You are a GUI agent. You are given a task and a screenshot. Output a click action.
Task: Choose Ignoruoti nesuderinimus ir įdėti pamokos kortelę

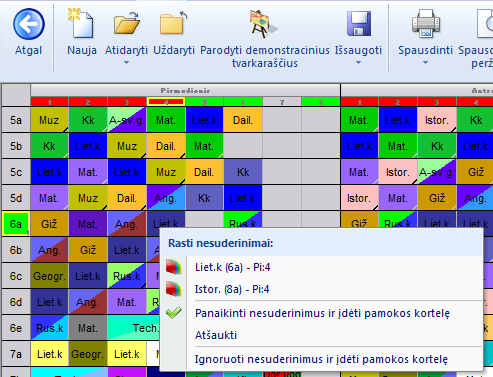pyautogui.click(x=322, y=359)
